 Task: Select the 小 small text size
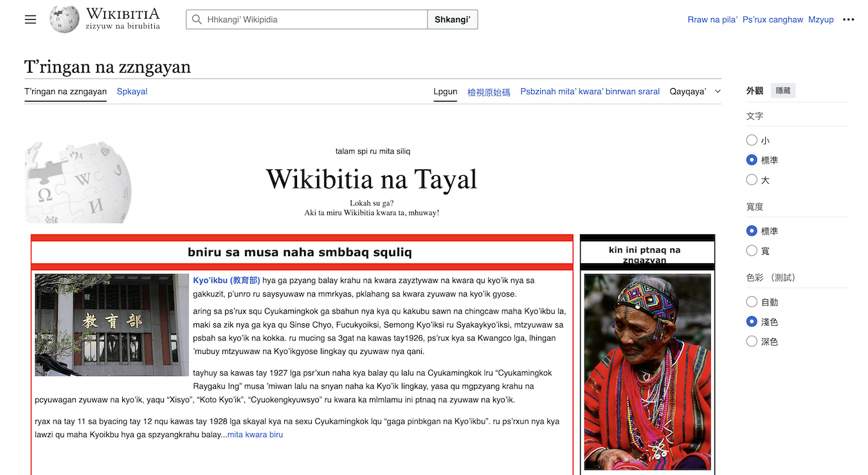(x=752, y=140)
